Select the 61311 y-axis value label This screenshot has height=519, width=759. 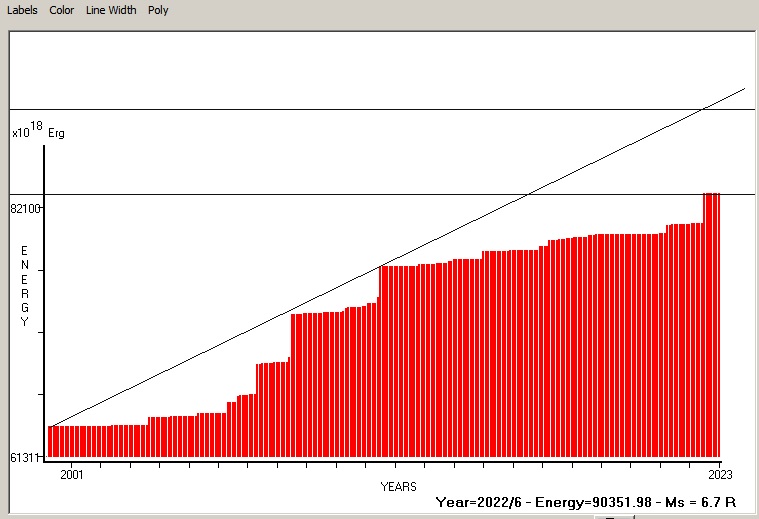[x=25, y=458]
